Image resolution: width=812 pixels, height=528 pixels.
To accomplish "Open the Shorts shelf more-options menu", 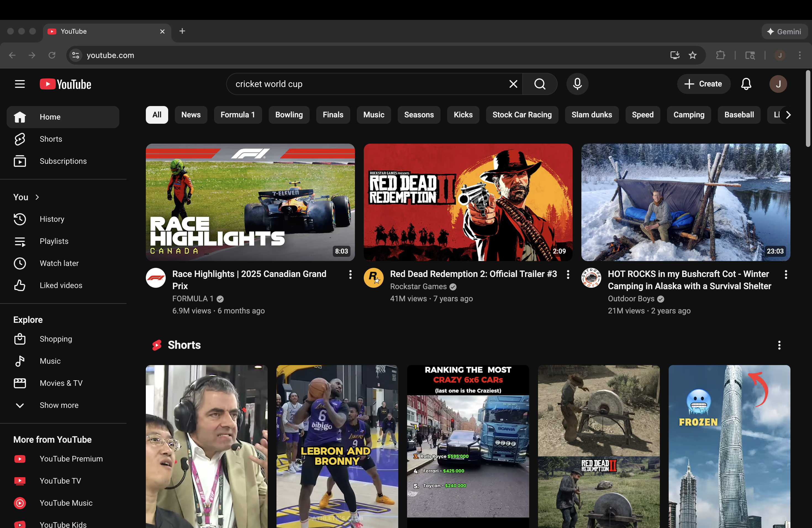I will tap(779, 345).
